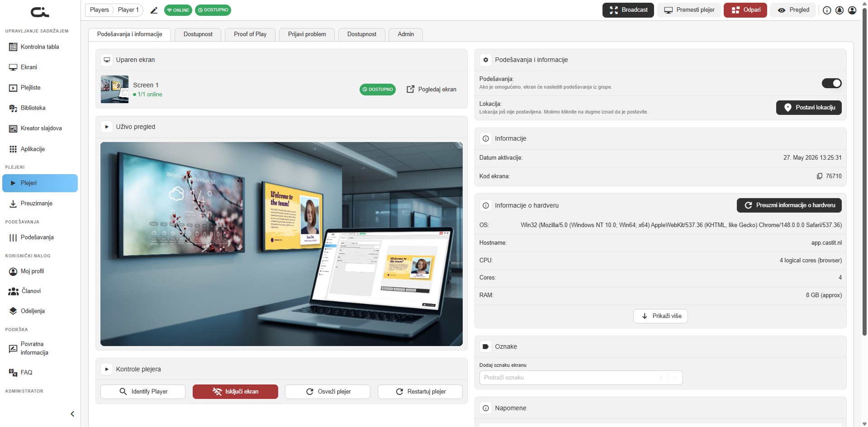868x427 pixels.
Task: Select Plejeri in the sidebar
Action: [x=40, y=183]
